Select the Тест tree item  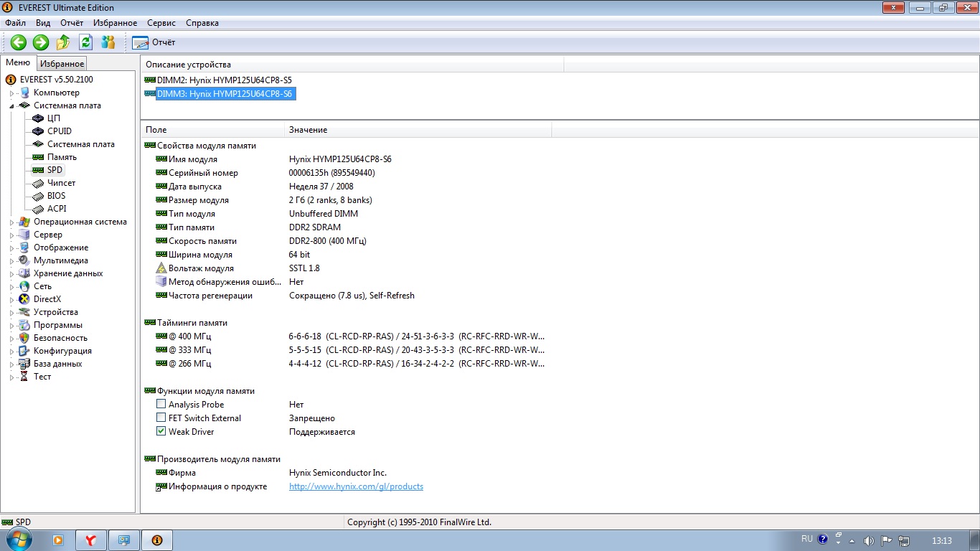click(x=42, y=377)
